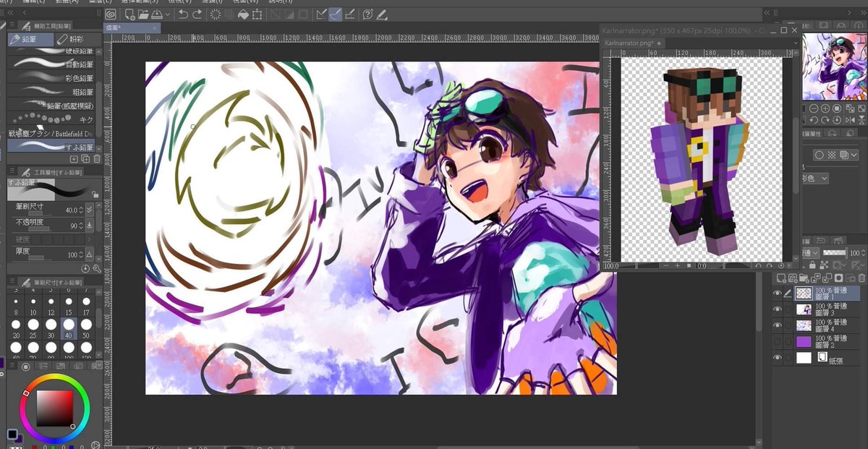The image size is (868, 449).
Task: Click the Open file folder icon
Action: tap(143, 14)
